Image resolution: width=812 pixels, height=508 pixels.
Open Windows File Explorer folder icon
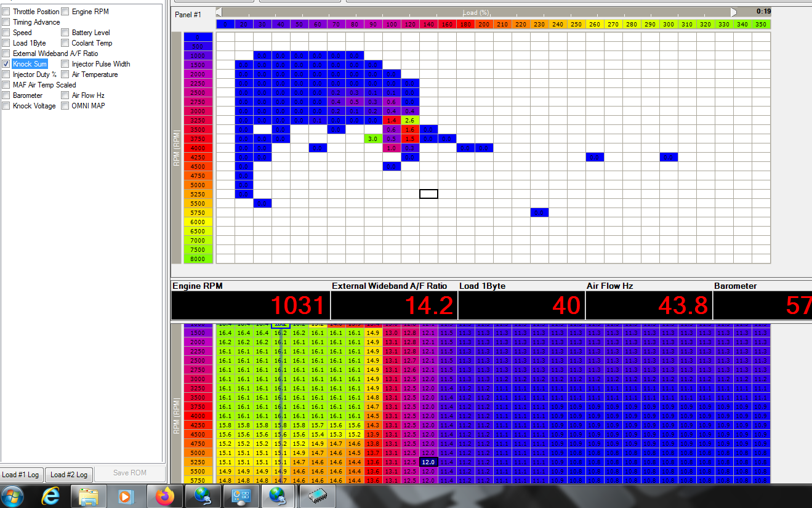click(89, 496)
